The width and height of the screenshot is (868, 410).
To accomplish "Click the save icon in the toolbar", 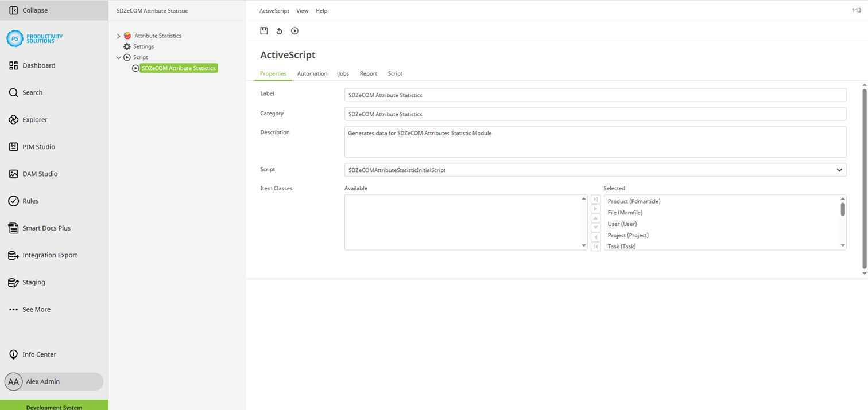I will coord(264,31).
